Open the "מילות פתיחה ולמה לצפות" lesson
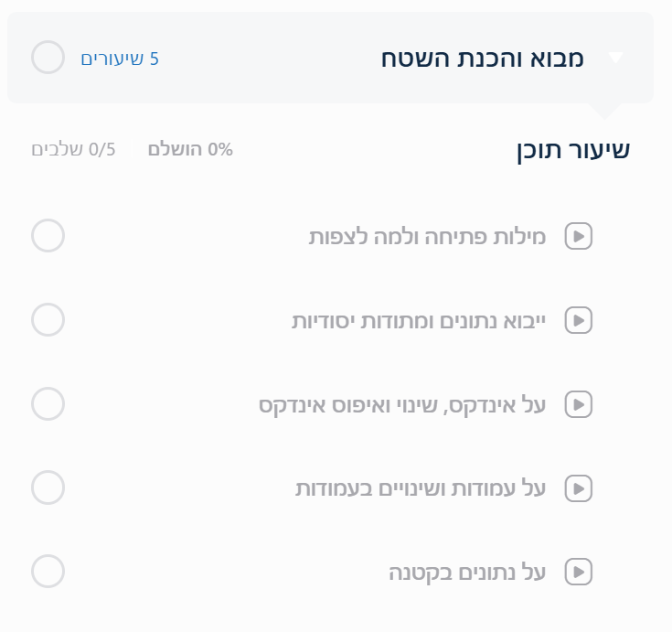Image resolution: width=672 pixels, height=632 pixels. click(x=426, y=237)
